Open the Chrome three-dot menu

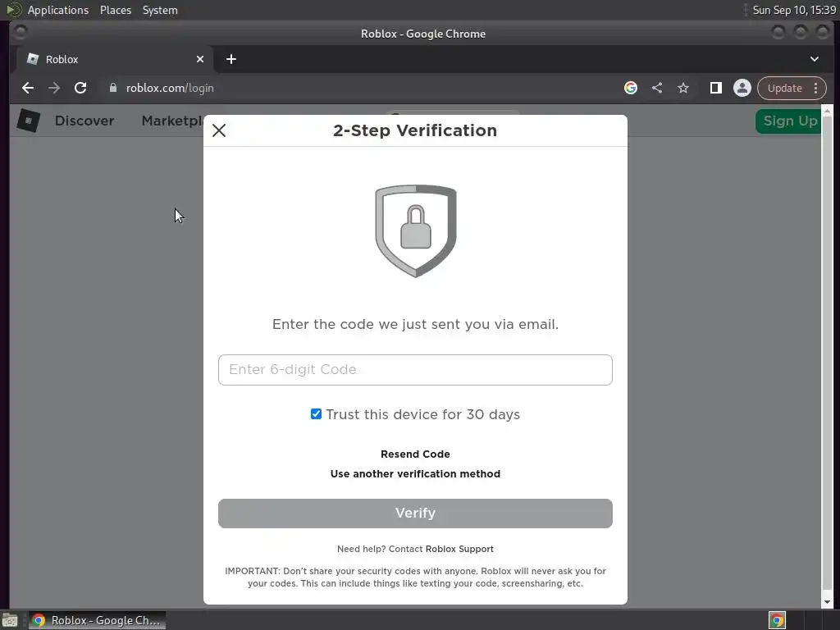tap(816, 88)
